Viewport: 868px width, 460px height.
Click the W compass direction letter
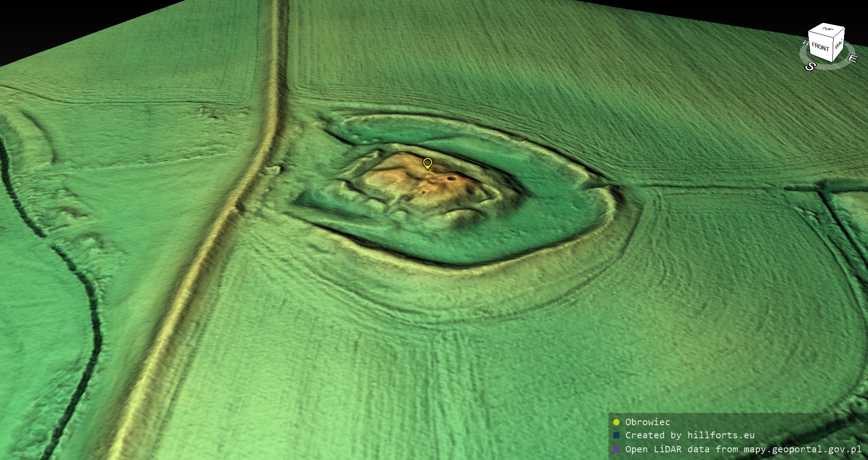[805, 43]
